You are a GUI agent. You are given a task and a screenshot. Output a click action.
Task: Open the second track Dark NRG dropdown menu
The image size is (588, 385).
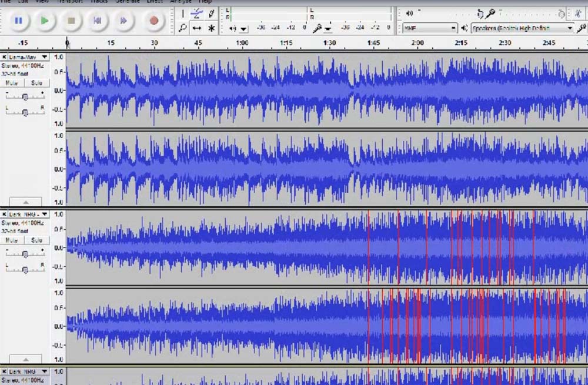pos(28,214)
